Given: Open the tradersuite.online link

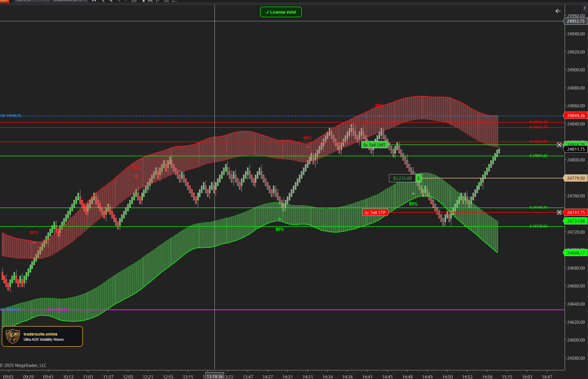Looking at the screenshot, I should coord(40,334).
